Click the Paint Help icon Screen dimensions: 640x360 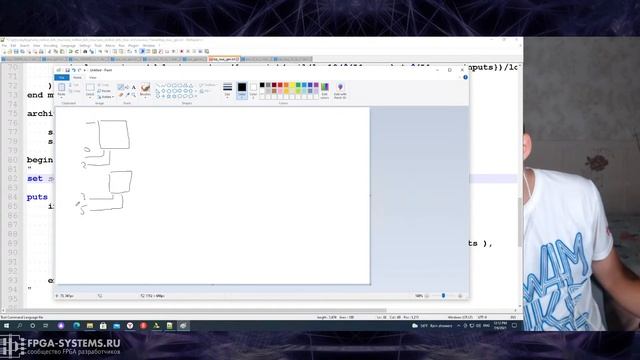coord(465,77)
